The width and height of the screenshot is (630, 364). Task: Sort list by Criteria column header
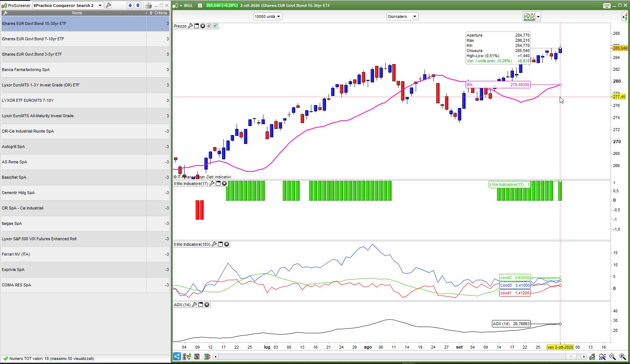click(x=158, y=13)
